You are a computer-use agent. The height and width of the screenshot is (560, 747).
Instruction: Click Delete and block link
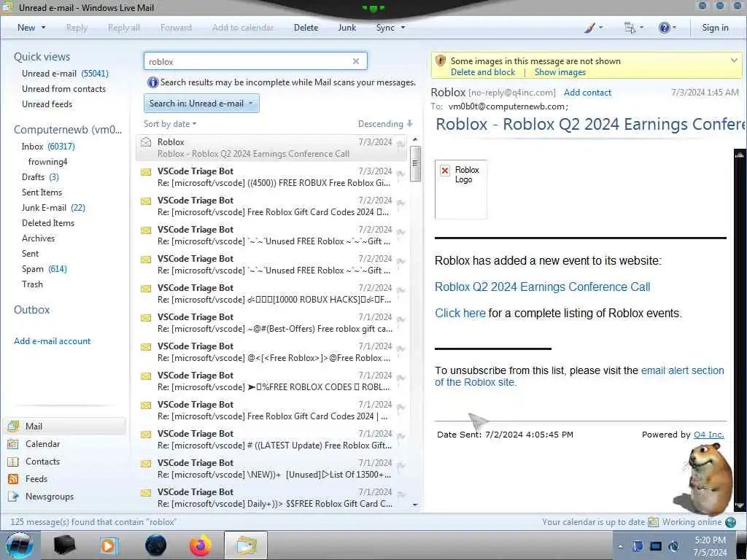coord(483,72)
